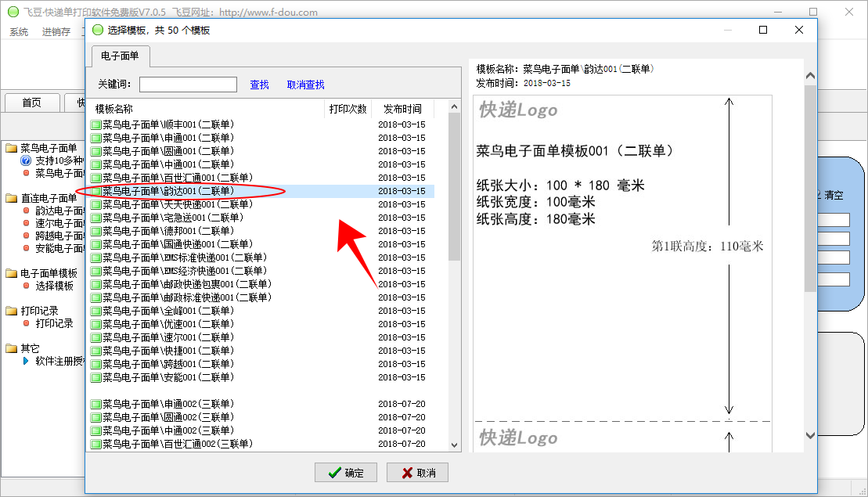Click the 直连电子面单 folder icon in main window

point(12,198)
